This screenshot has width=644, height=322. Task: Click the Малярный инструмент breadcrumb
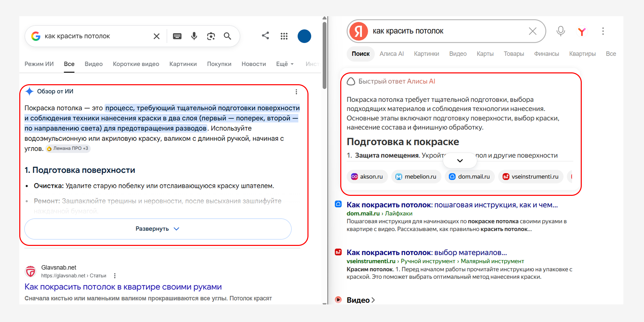pos(492,261)
